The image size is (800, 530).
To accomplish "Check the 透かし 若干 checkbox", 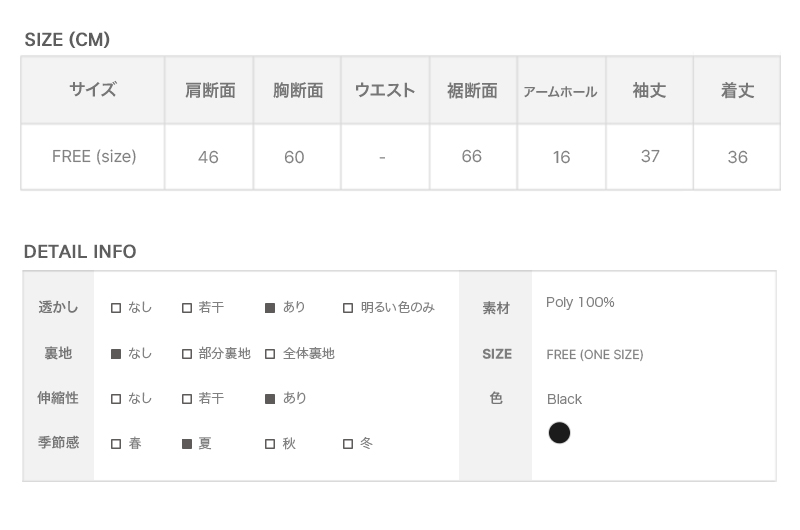I will [187, 308].
